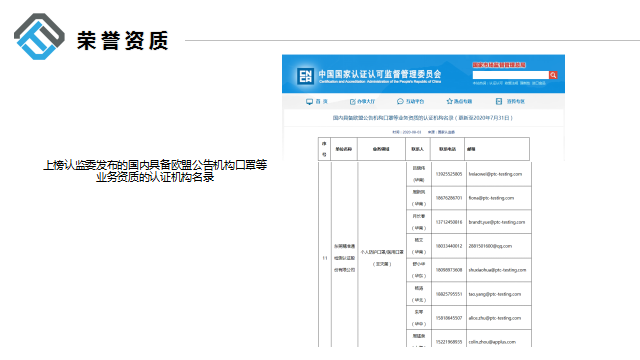Click email colin.zhou@applus.com
Viewport: 640px width, 360px height.
click(492, 342)
